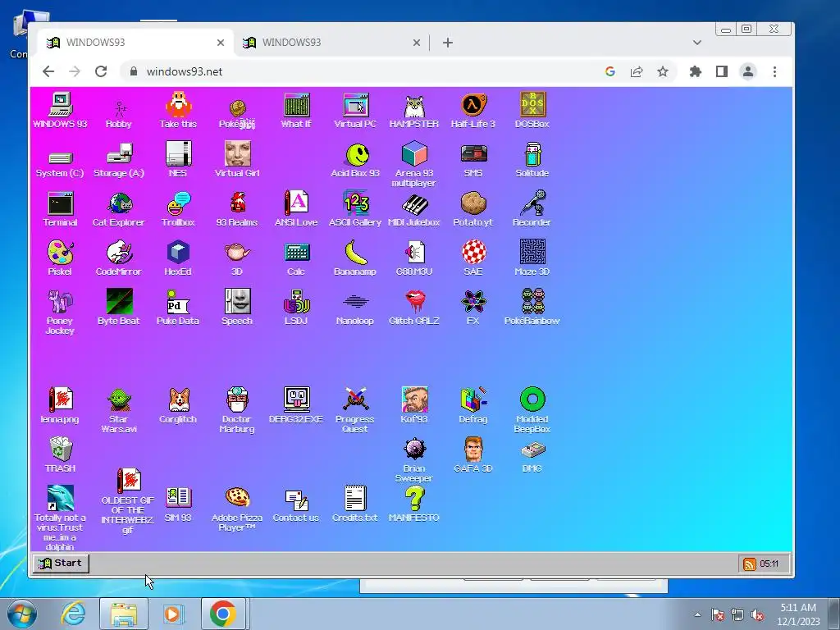The image size is (840, 630).
Task: Open Arena 93 multiplayer cube icon
Action: point(414,153)
